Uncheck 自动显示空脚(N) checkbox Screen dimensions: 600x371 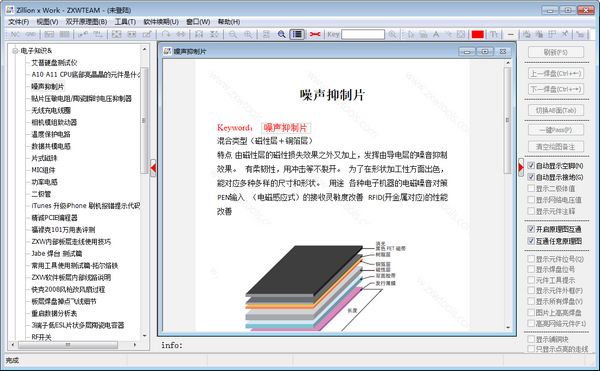click(531, 166)
